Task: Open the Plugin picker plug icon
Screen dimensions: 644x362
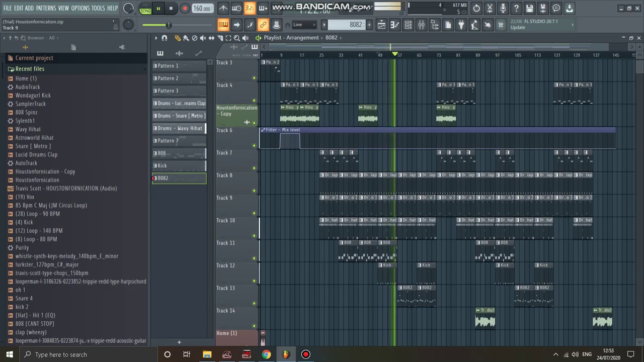Action: 461,25
